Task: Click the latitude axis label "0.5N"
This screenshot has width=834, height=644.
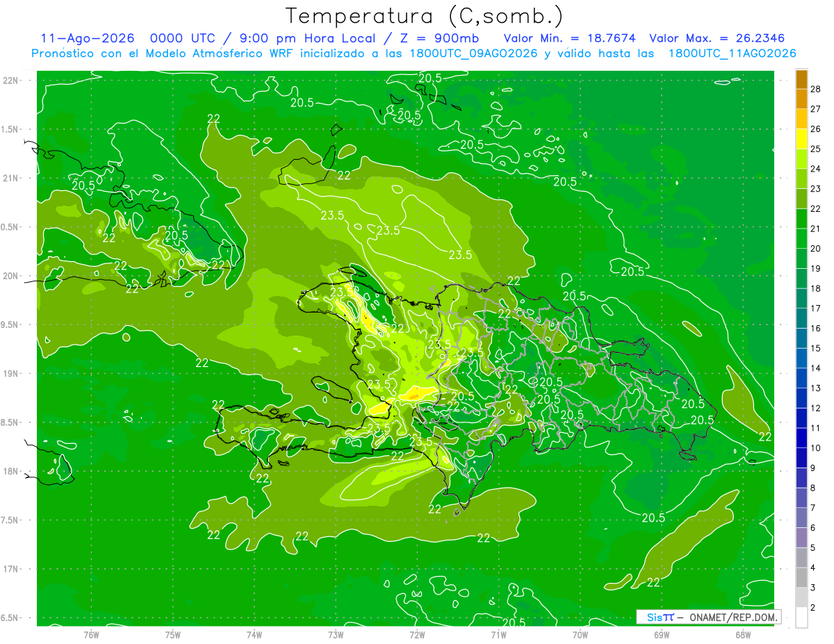Action: point(10,227)
